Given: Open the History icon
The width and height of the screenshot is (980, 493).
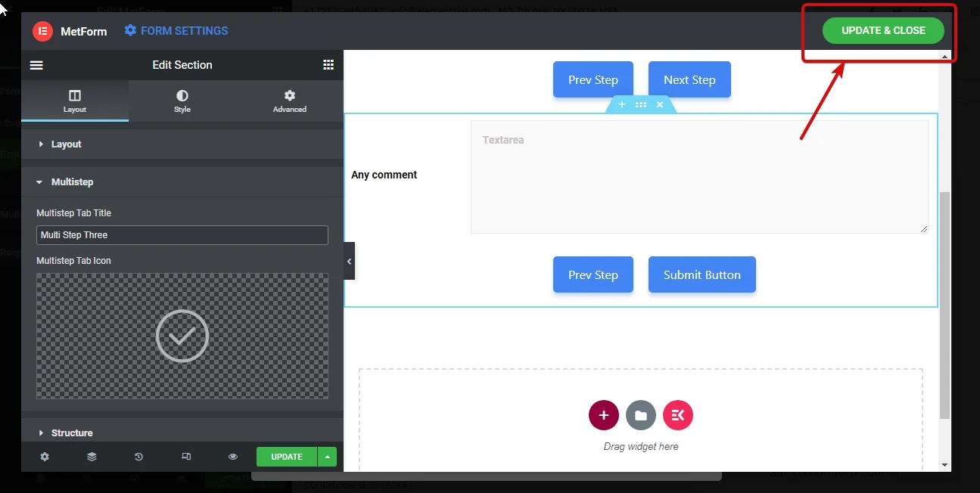Looking at the screenshot, I should [x=138, y=457].
